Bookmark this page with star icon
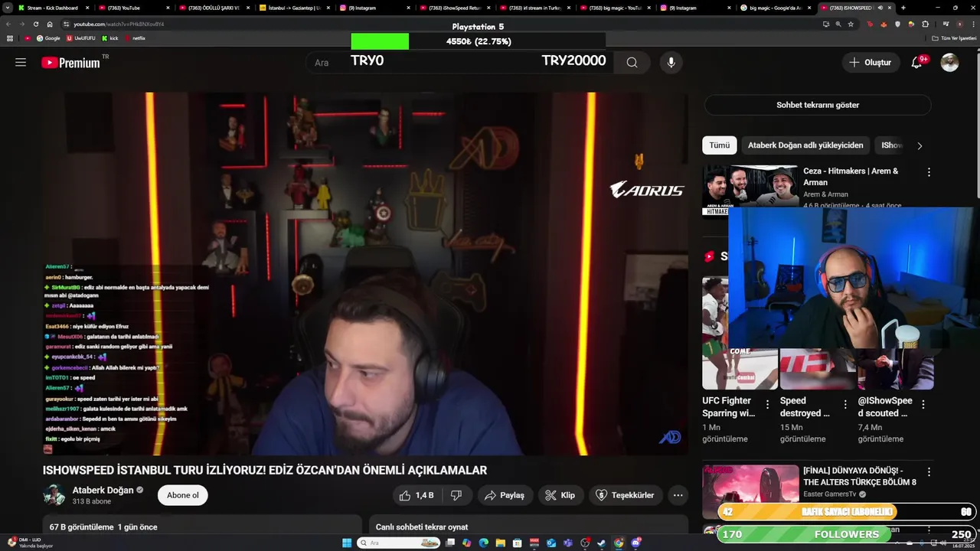 pos(851,24)
